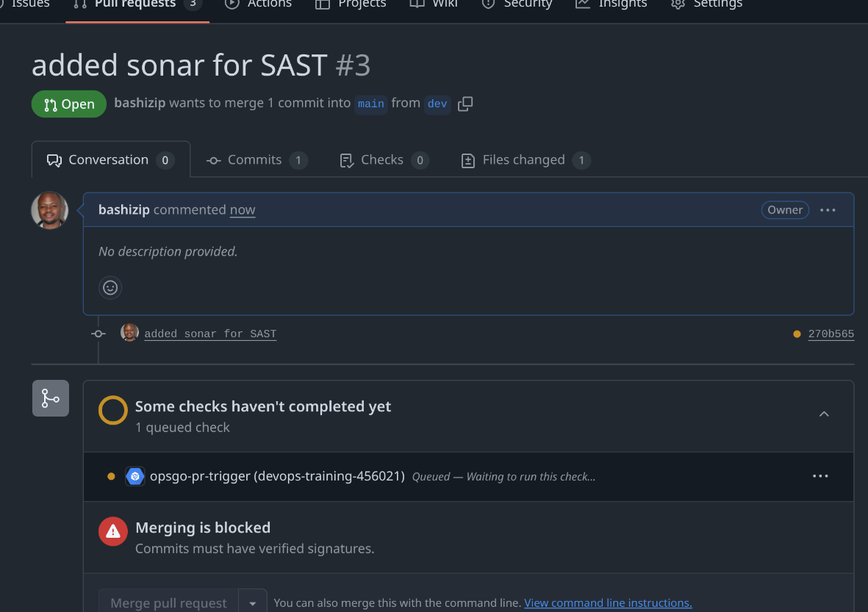This screenshot has height=612, width=868.
Task: Open the added sonar for SAST commit
Action: (x=210, y=334)
